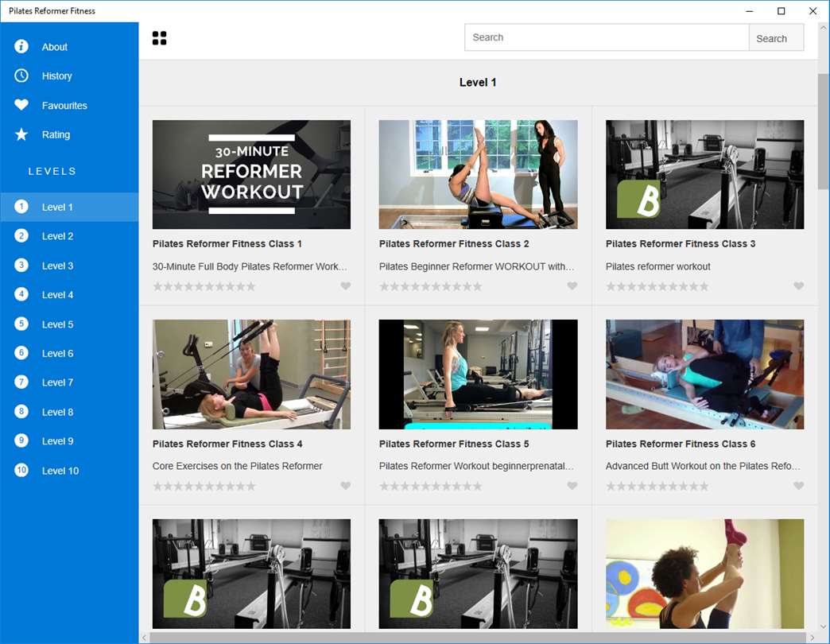Click title Pilates Reformer Fitness Class 1
Image resolution: width=830 pixels, height=644 pixels.
click(227, 244)
